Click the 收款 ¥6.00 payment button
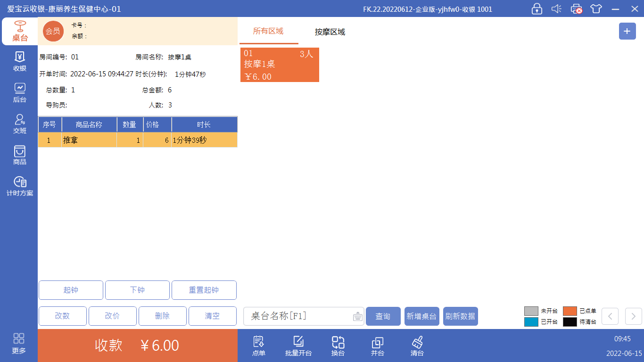 tap(138, 346)
